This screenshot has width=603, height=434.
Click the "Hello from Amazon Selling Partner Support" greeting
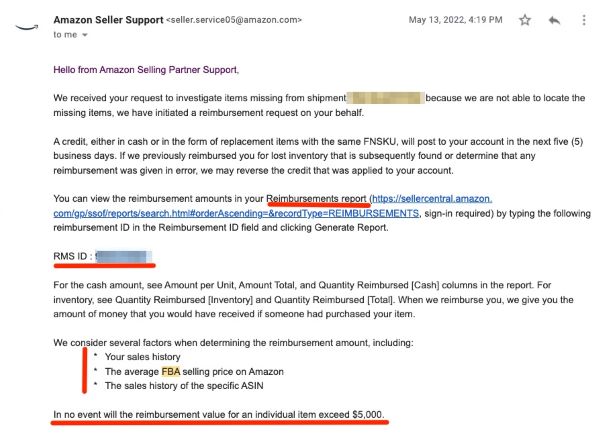pyautogui.click(x=146, y=70)
